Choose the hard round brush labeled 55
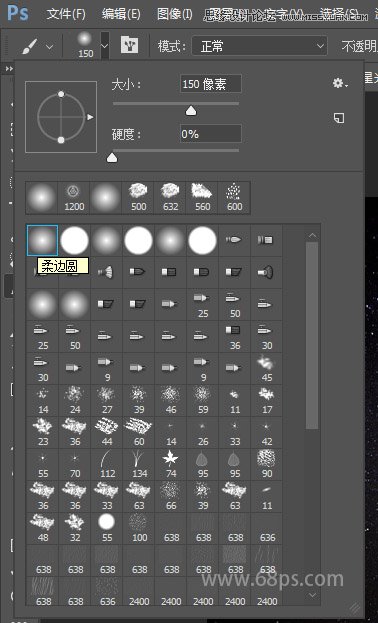 pos(107,529)
